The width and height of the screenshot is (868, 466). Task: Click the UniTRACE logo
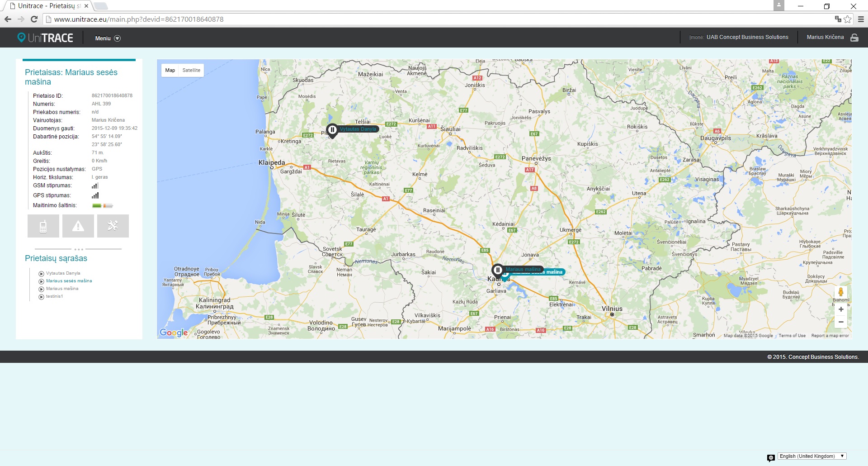pos(45,38)
